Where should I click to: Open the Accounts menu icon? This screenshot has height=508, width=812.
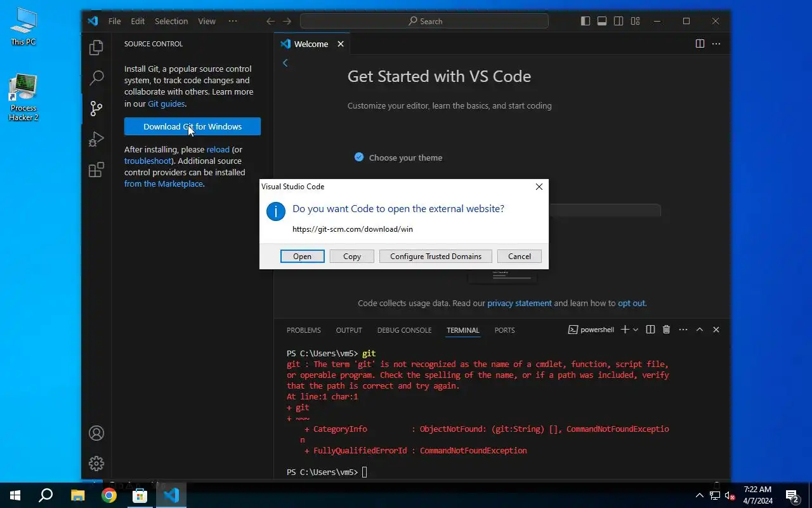(x=96, y=433)
